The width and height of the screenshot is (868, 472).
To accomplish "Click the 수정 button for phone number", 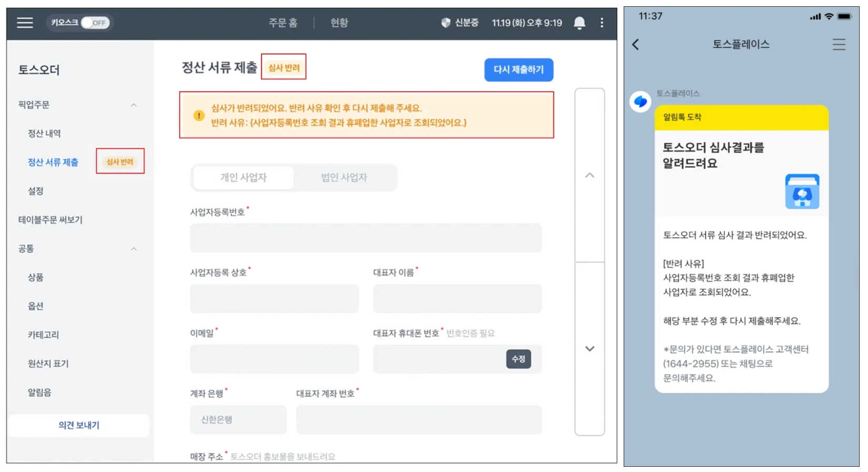I will click(x=519, y=359).
